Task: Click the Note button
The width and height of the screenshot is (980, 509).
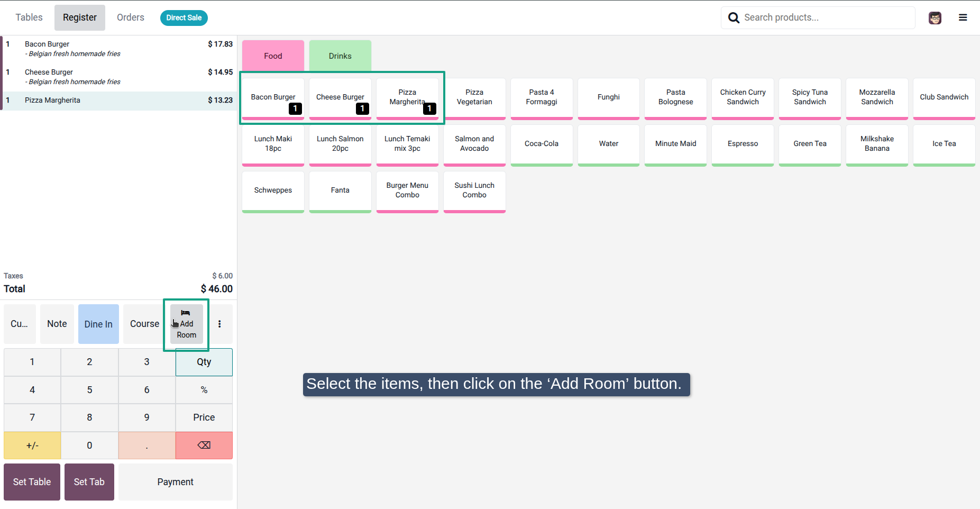Action: [x=57, y=324]
